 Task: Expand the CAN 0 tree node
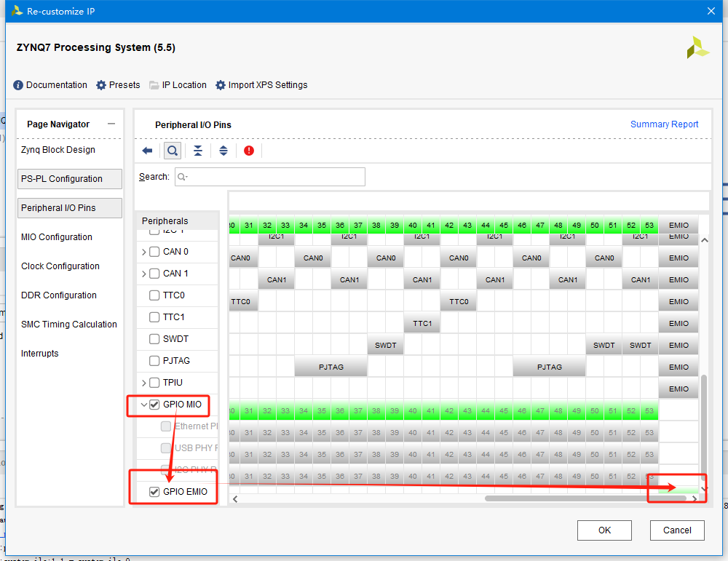tap(143, 252)
